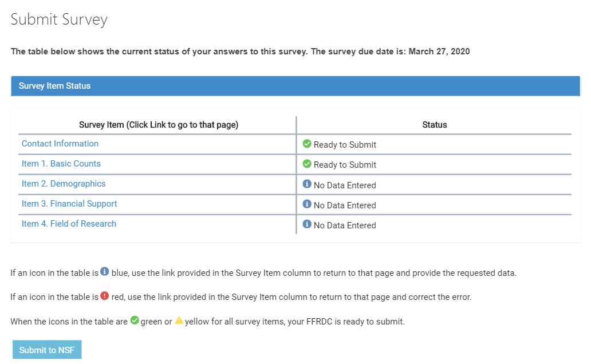The width and height of the screenshot is (591, 364).
Task: Click the Survey Item column header
Action: [x=159, y=125]
